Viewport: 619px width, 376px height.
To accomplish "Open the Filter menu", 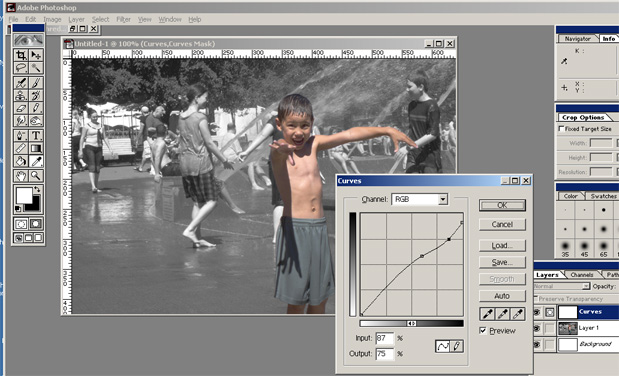I will click(124, 19).
